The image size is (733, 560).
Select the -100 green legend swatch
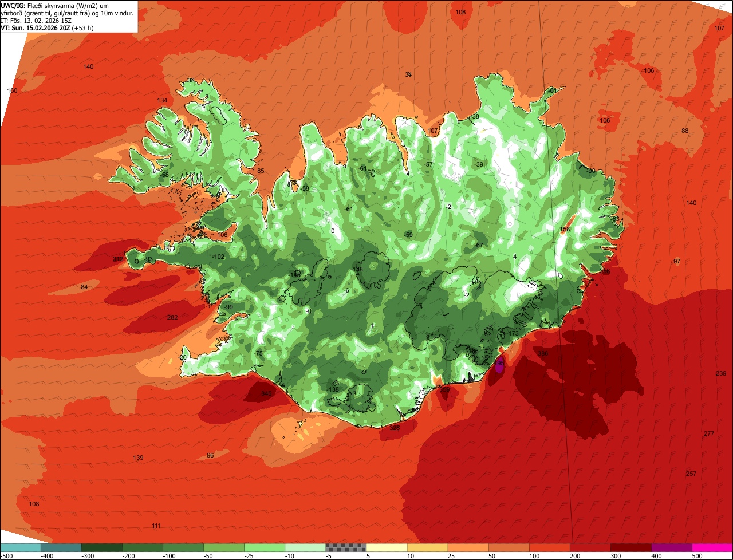point(183,547)
